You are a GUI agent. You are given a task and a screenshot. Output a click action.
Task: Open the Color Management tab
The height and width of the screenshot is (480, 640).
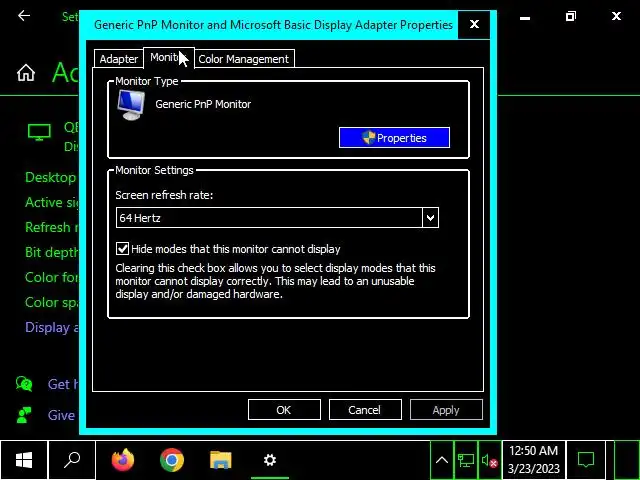[244, 59]
